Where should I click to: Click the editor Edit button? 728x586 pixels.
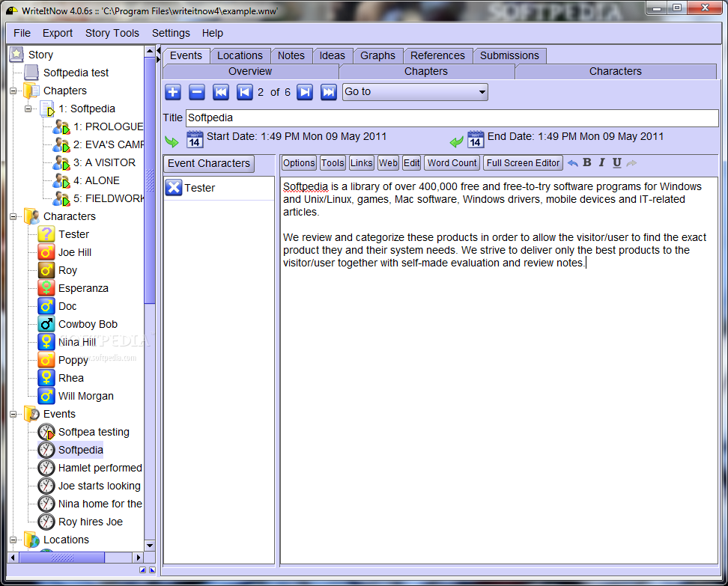coord(411,163)
